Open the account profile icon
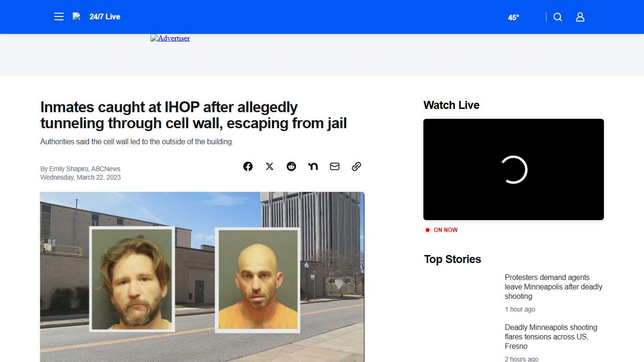 point(580,16)
